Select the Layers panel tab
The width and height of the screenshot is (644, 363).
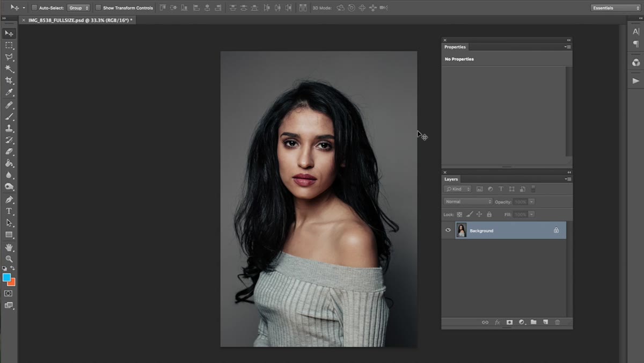pyautogui.click(x=451, y=179)
